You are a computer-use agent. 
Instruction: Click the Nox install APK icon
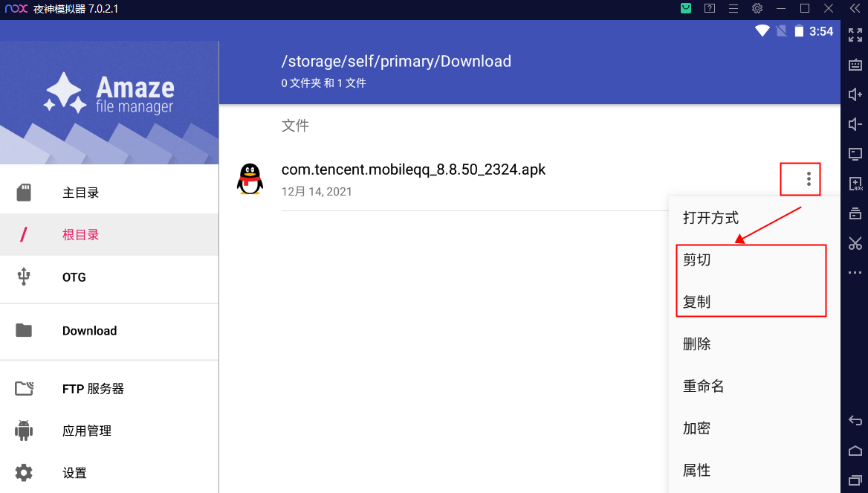coord(855,184)
